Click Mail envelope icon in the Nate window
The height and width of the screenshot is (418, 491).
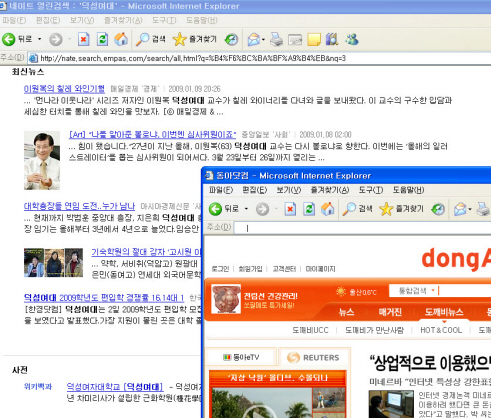click(253, 40)
